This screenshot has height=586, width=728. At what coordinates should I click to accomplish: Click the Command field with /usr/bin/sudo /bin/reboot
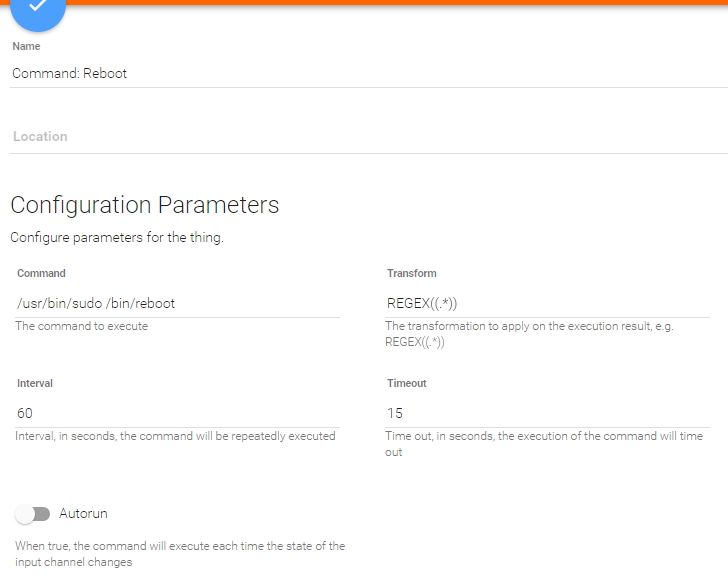(x=178, y=303)
